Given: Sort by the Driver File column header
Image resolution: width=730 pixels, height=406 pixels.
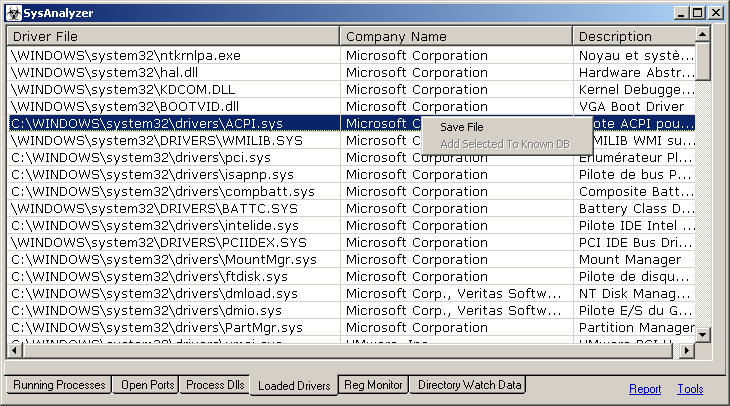Looking at the screenshot, I should pyautogui.click(x=173, y=37).
